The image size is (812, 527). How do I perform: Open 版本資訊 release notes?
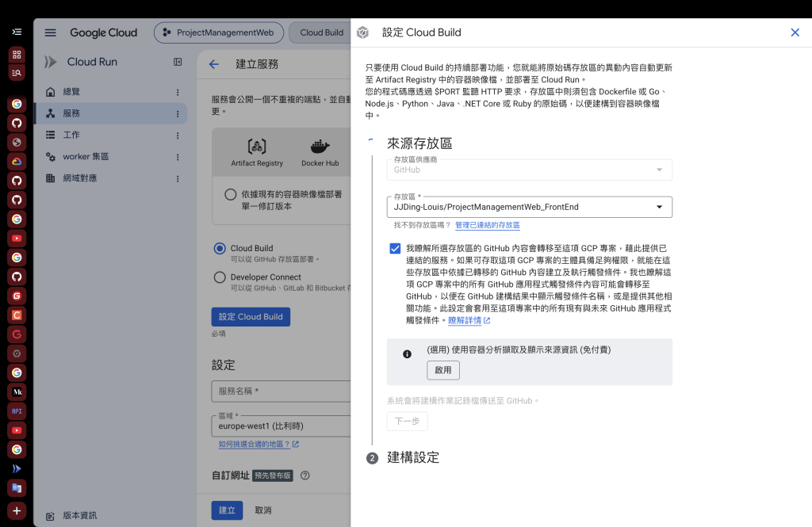coord(80,516)
